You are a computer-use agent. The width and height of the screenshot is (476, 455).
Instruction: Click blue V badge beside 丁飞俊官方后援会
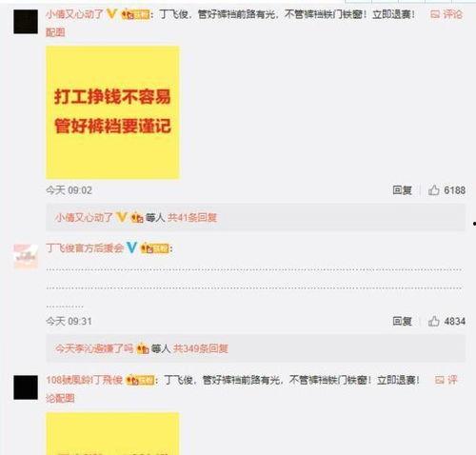tap(131, 247)
